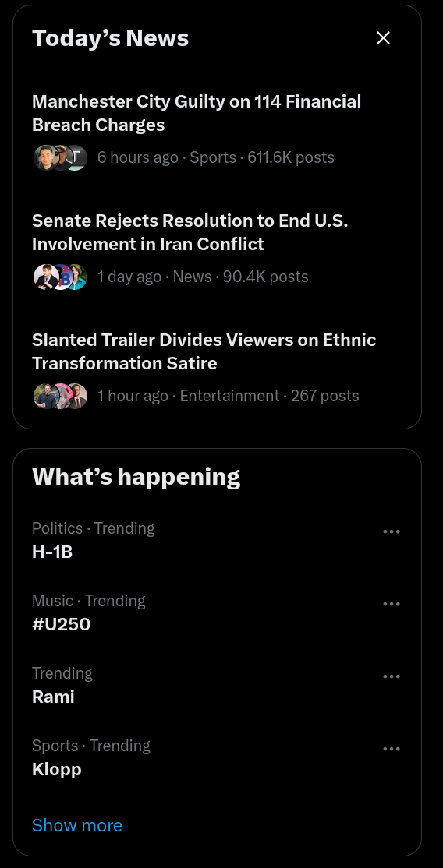Click avatars under Senate Rejects Resolution story
Image resolution: width=443 pixels, height=868 pixels.
tap(60, 277)
